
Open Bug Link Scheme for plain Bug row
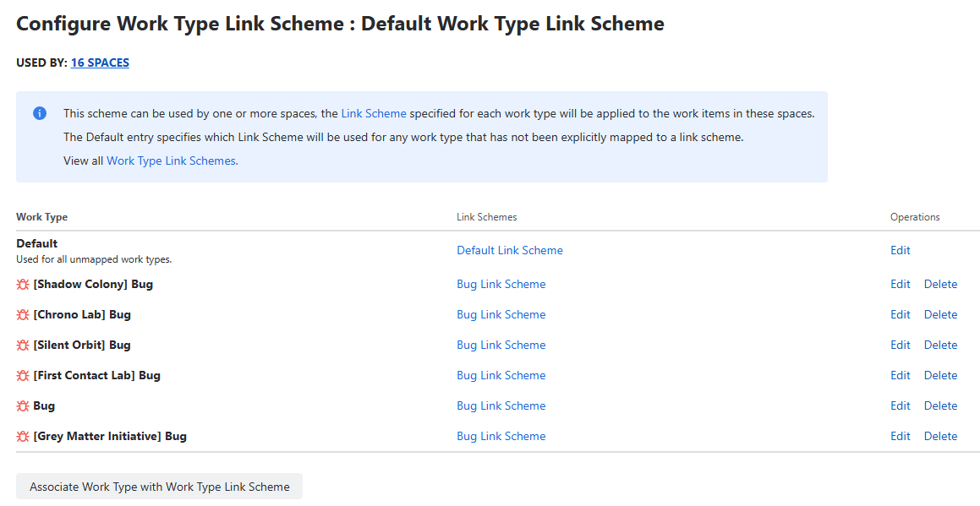pyautogui.click(x=501, y=405)
